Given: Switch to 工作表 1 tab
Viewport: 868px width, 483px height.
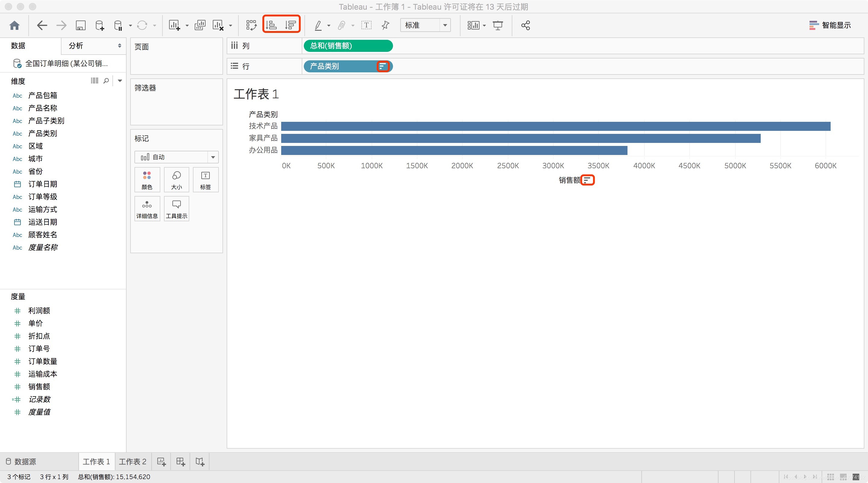Looking at the screenshot, I should click(x=96, y=461).
